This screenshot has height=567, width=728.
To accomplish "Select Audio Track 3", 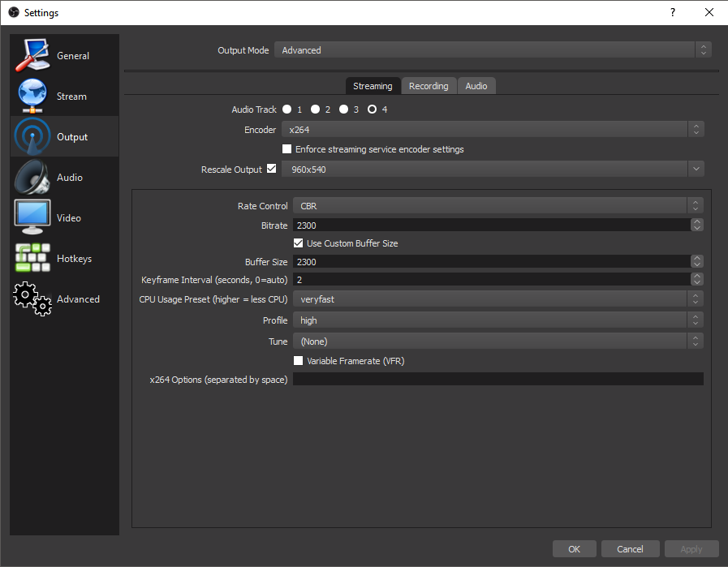I will [x=343, y=109].
